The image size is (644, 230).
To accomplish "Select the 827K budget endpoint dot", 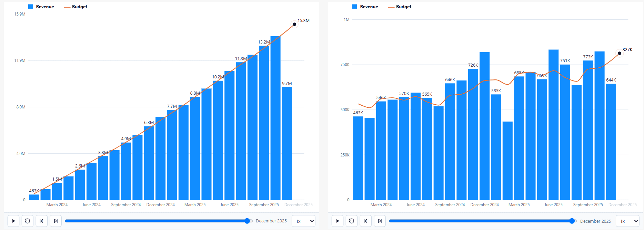I will 620,53.
